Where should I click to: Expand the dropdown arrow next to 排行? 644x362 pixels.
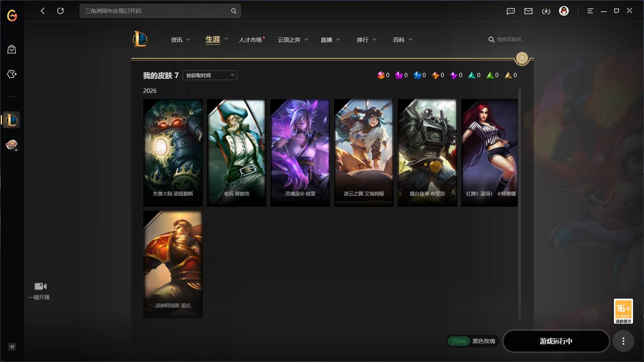tap(374, 40)
